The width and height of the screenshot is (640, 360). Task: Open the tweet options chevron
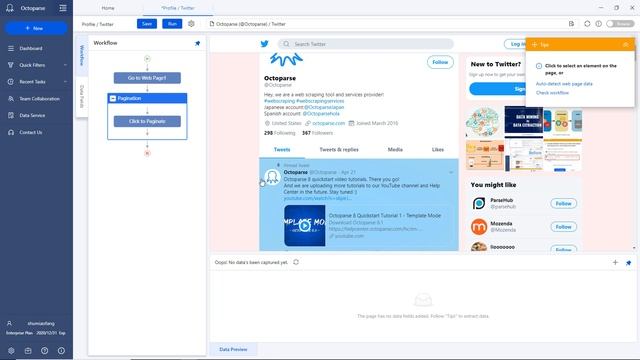[451, 172]
